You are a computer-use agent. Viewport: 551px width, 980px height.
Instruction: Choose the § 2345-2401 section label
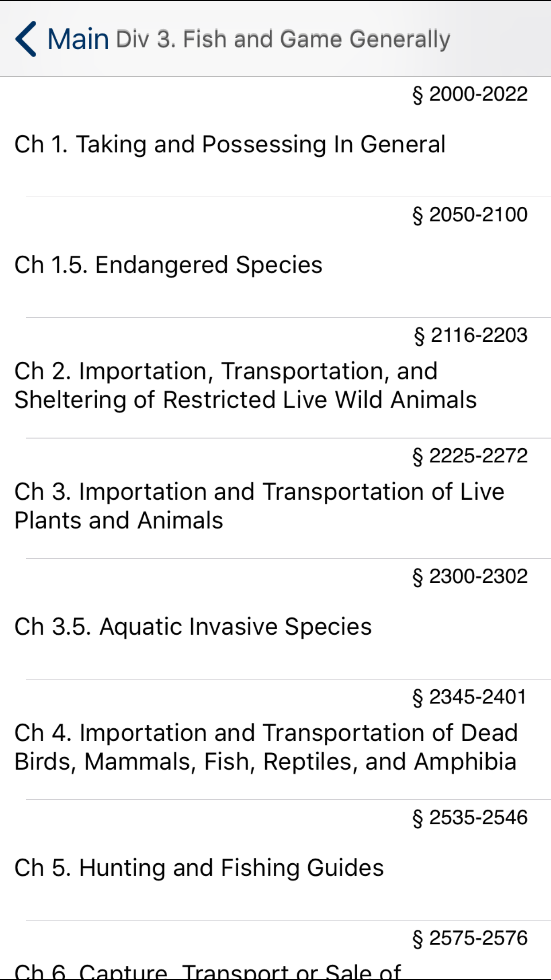point(469,697)
